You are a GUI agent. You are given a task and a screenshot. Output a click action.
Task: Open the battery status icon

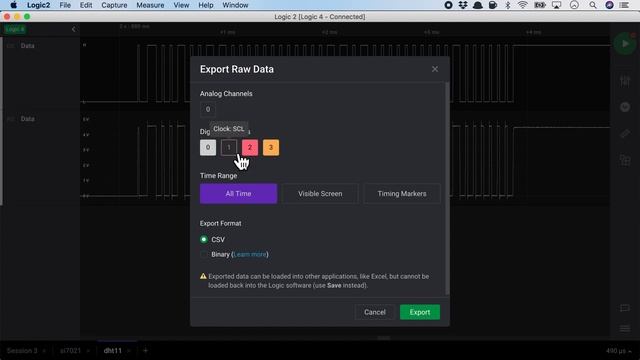[x=540, y=5]
